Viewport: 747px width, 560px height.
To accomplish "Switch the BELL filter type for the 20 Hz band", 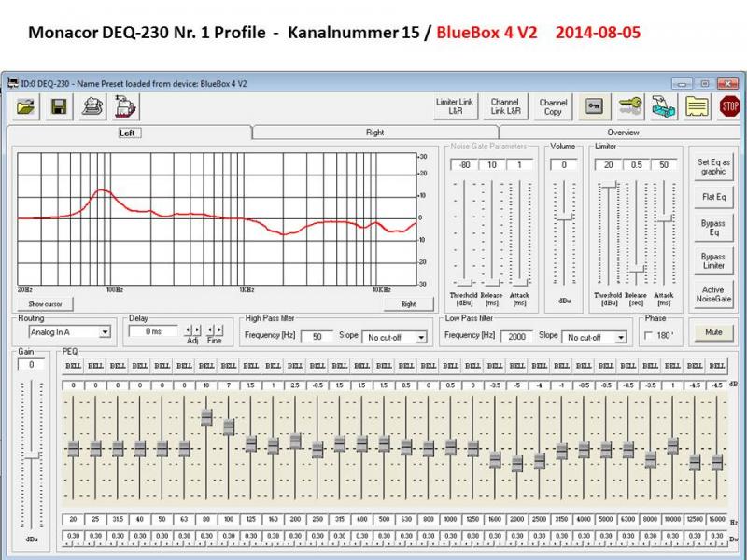I will [74, 366].
